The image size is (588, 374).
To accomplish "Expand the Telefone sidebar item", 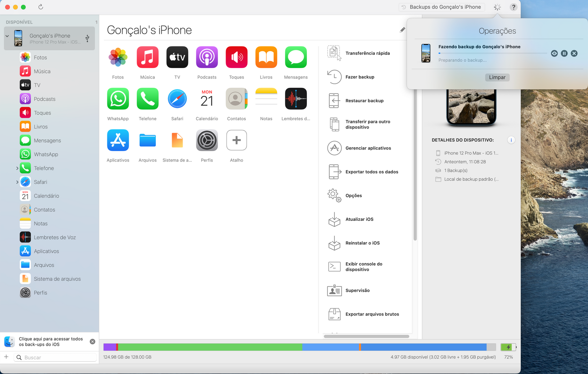I will pos(17,168).
